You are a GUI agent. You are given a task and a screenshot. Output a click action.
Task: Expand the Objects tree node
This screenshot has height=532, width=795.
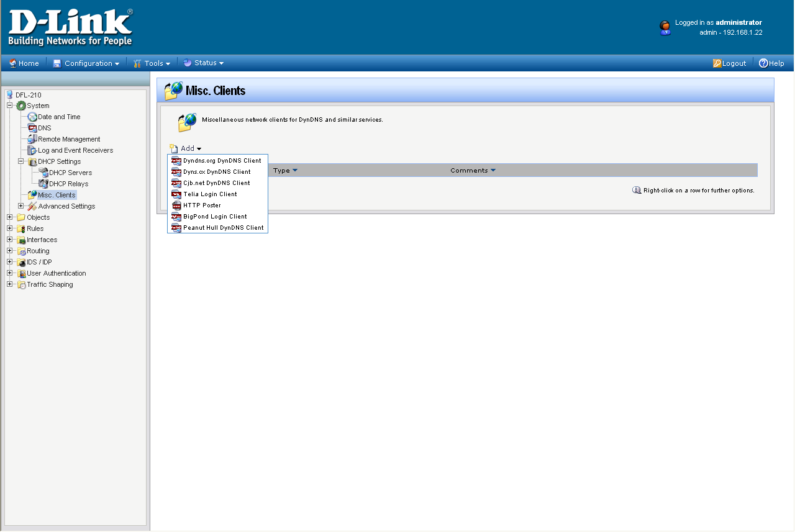pyautogui.click(x=10, y=217)
